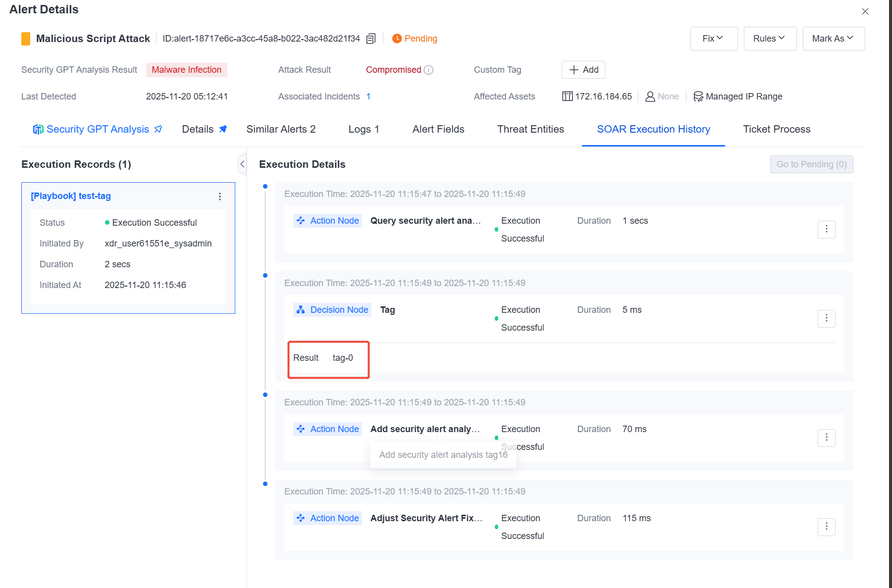Screen dimensions: 892x588
Task: Expand the Fix dropdown
Action: coord(714,39)
